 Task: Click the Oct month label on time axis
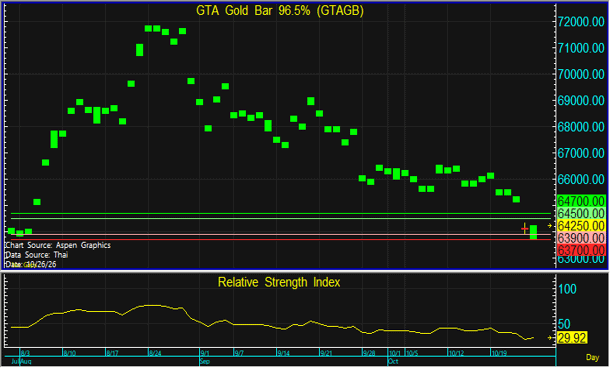pyautogui.click(x=393, y=362)
